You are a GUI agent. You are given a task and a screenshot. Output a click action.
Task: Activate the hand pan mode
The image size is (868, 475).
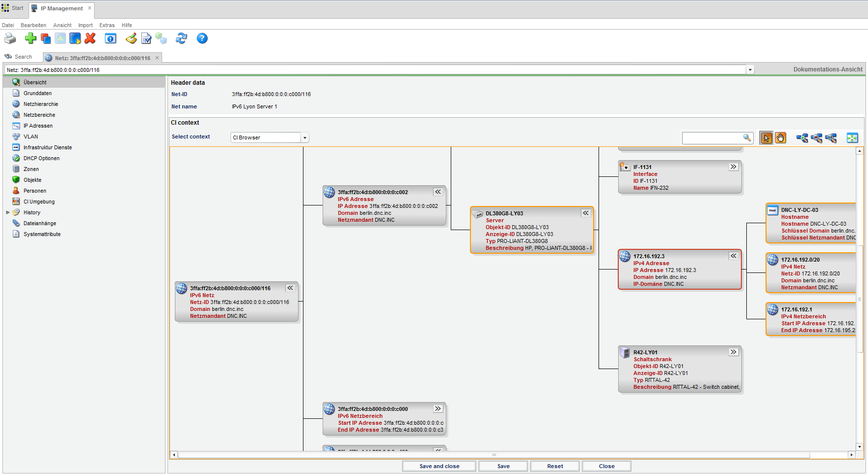coord(781,138)
